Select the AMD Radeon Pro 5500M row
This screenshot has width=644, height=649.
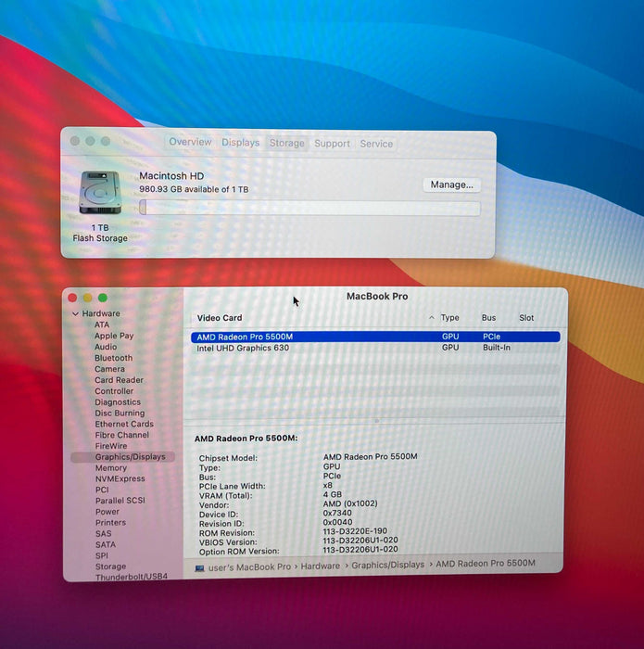click(x=375, y=337)
